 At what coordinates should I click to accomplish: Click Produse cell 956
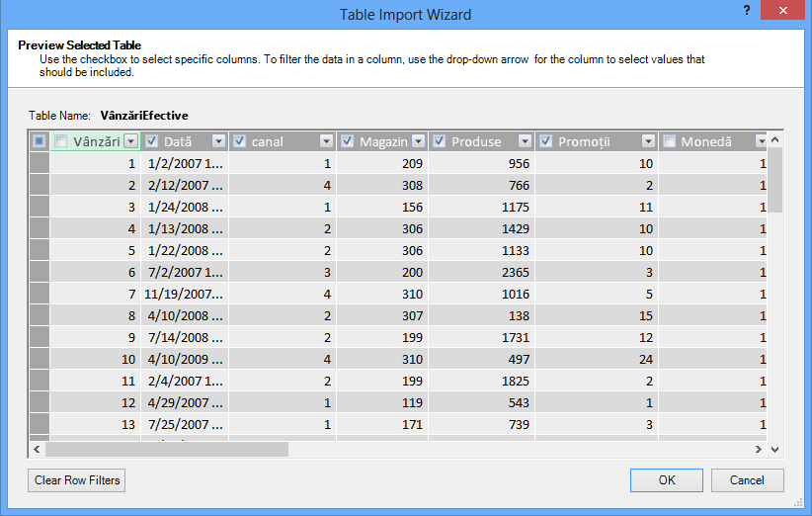(482, 163)
